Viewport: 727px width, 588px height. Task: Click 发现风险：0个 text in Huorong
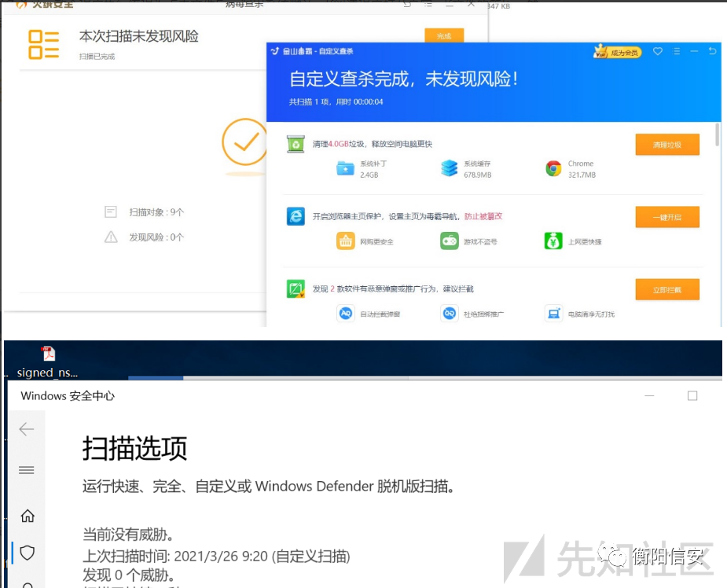tap(156, 237)
